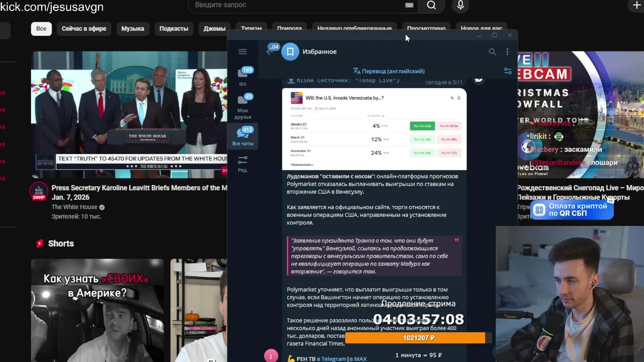644x362 pixels.
Task: Click the quoted Trump statement block
Action: [x=374, y=256]
